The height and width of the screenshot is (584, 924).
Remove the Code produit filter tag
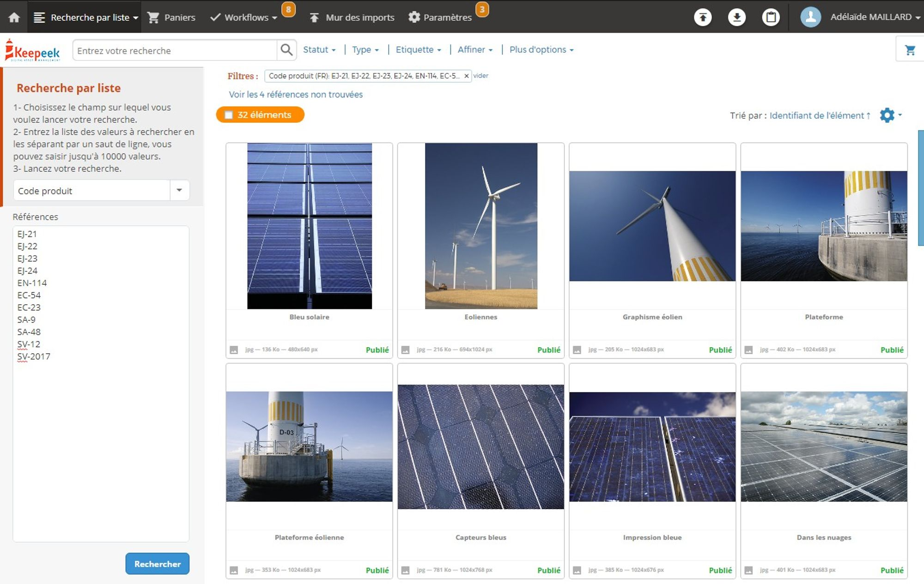click(x=466, y=76)
